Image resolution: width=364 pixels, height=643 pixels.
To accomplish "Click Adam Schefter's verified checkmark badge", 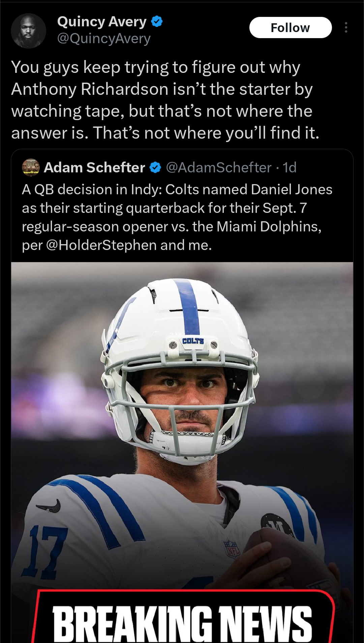I will [x=155, y=167].
